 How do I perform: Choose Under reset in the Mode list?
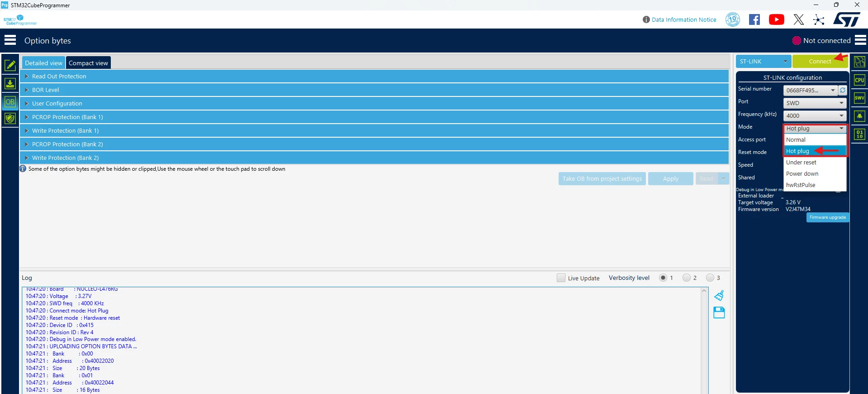[x=815, y=163]
